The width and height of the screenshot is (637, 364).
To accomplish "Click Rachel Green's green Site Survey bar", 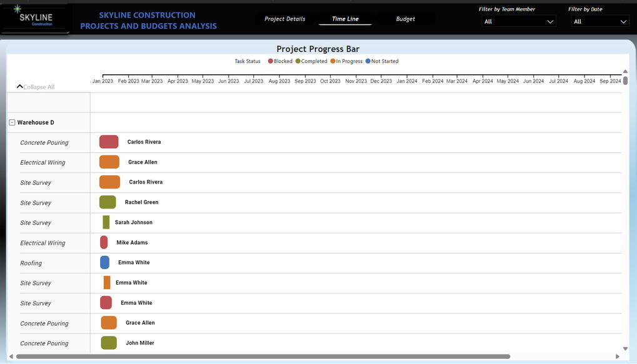I will tap(108, 202).
